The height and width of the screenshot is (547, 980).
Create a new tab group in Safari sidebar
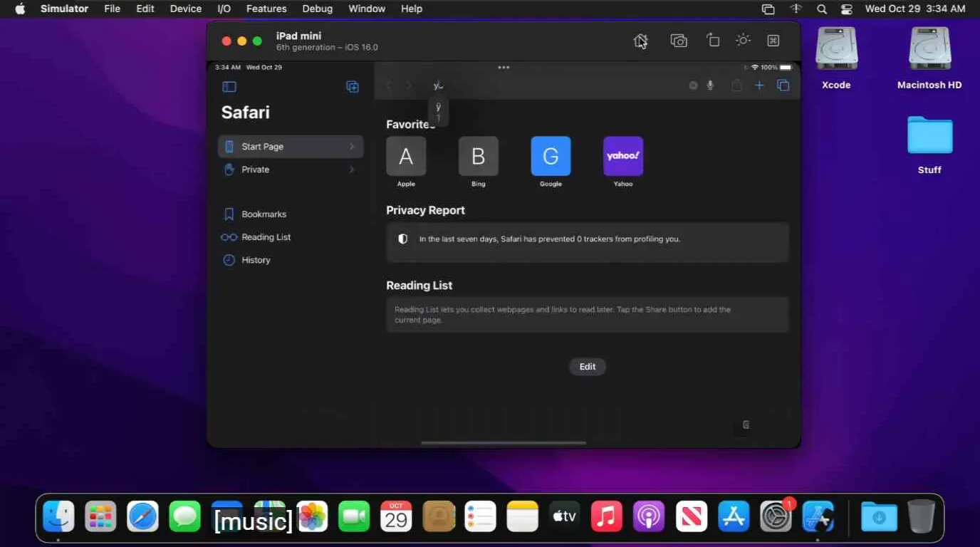click(353, 86)
